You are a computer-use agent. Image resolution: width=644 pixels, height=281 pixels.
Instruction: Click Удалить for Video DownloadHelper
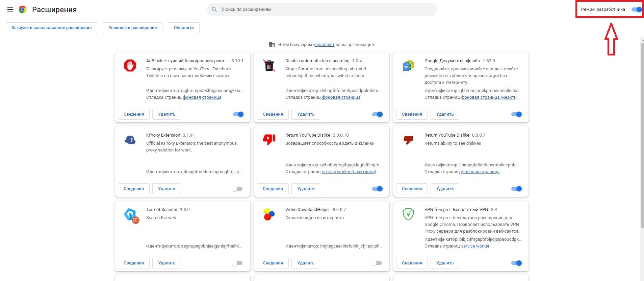(x=306, y=263)
